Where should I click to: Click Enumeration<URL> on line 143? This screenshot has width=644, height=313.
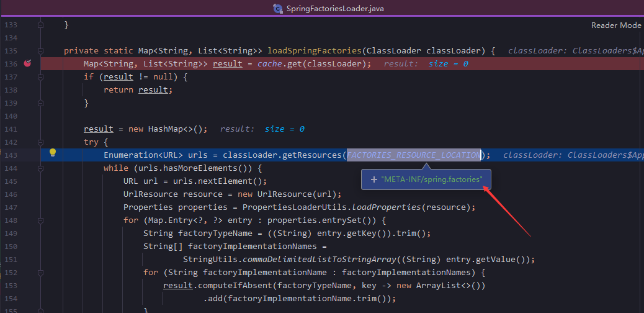coord(143,155)
